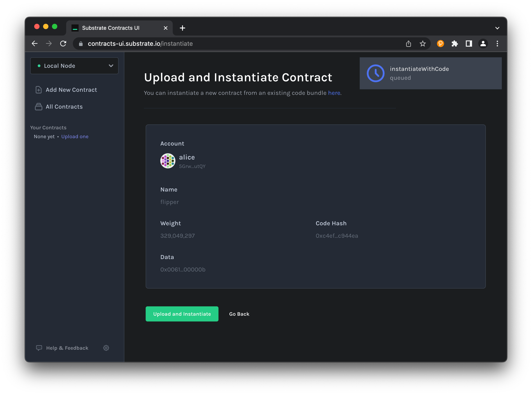Click the settings gear icon in sidebar

106,348
